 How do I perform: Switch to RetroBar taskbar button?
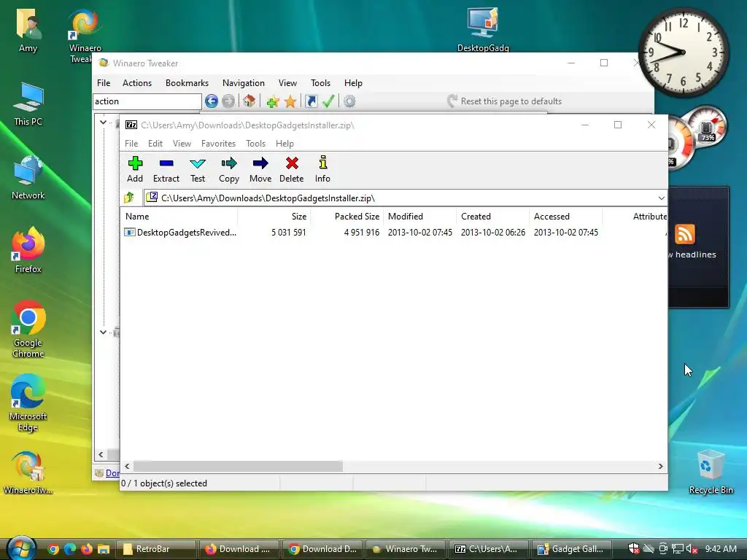(155, 549)
